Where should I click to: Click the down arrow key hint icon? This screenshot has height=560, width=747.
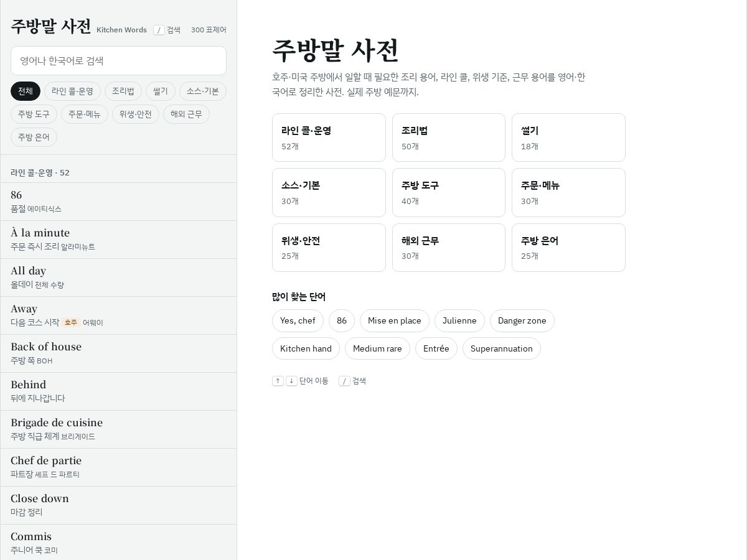[291, 381]
